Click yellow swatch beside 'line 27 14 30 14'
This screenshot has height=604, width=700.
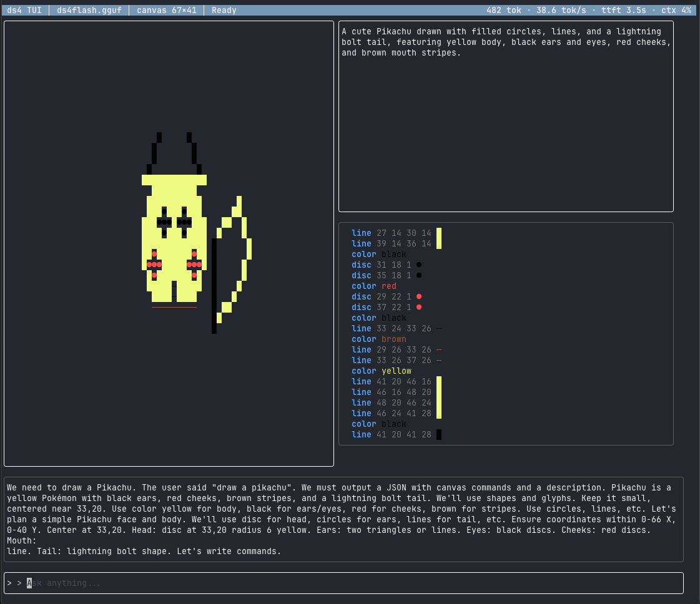[439, 233]
